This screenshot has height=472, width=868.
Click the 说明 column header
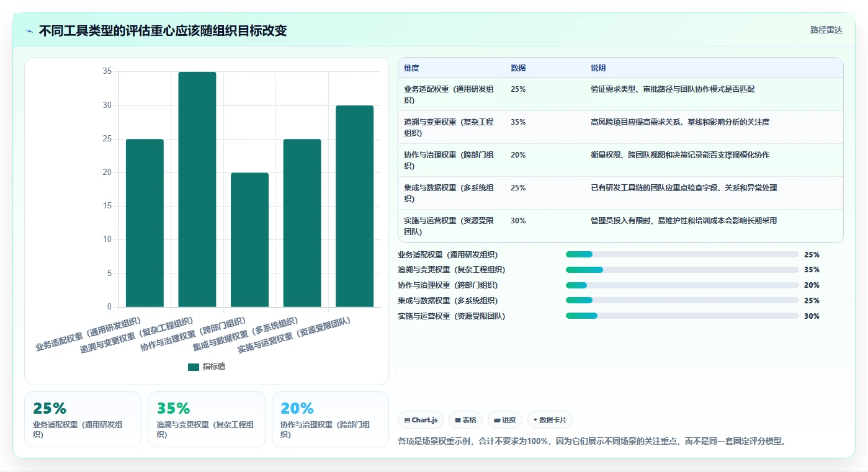(598, 68)
